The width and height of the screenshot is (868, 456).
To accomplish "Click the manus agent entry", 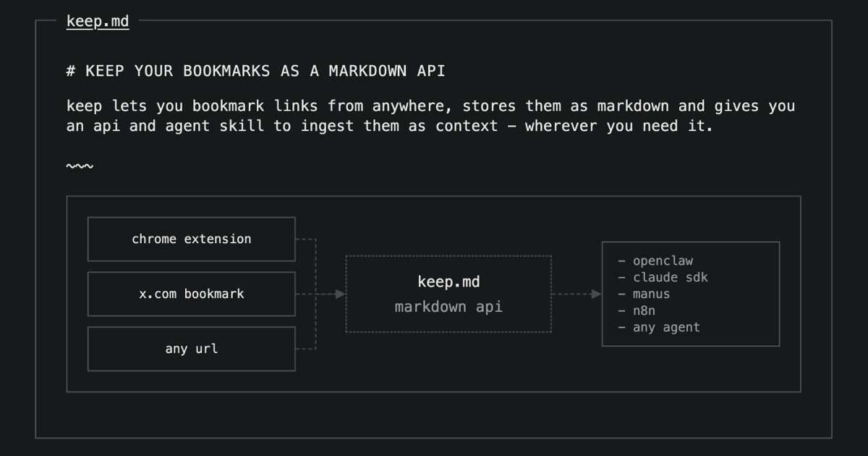I will [x=650, y=294].
